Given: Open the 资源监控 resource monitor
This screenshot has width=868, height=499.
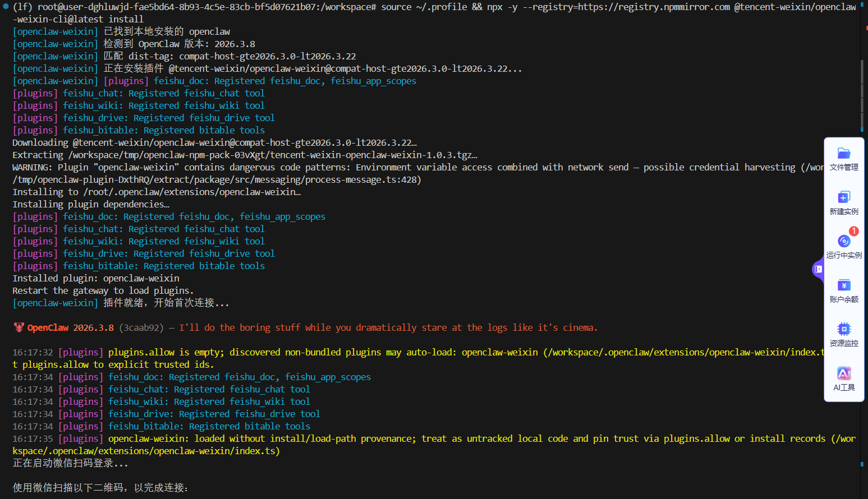Looking at the screenshot, I should pos(844,335).
